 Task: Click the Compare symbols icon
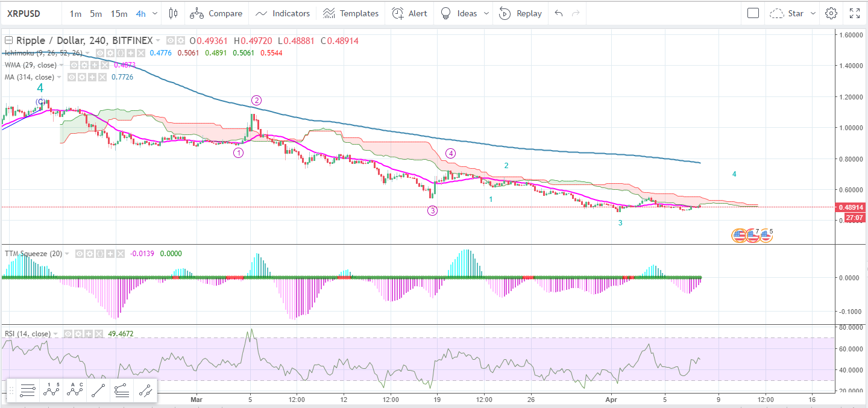198,13
